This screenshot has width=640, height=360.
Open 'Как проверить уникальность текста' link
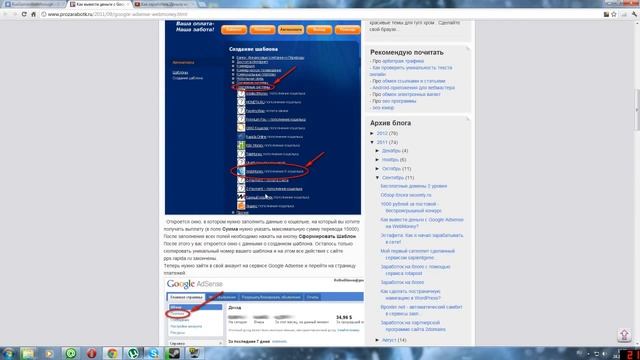point(411,71)
